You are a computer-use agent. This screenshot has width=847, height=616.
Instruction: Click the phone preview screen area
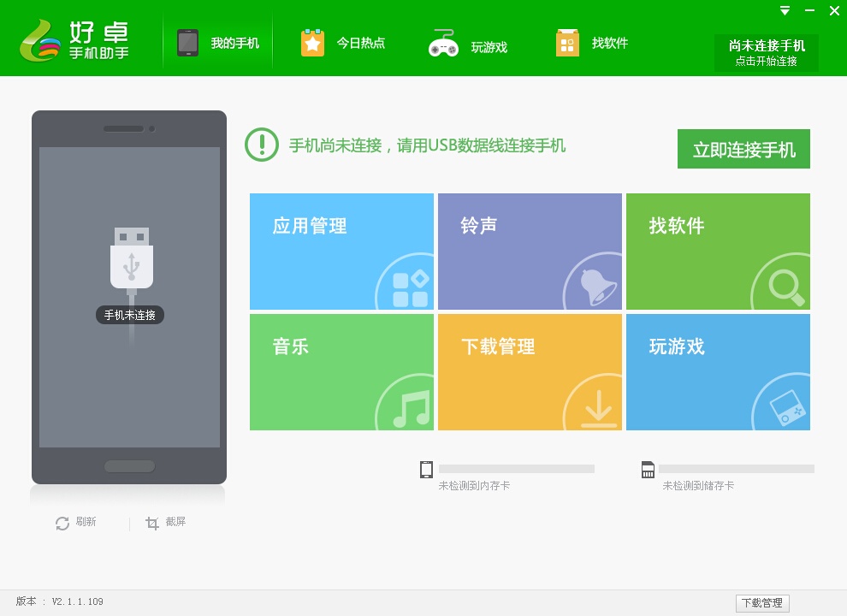click(x=130, y=297)
